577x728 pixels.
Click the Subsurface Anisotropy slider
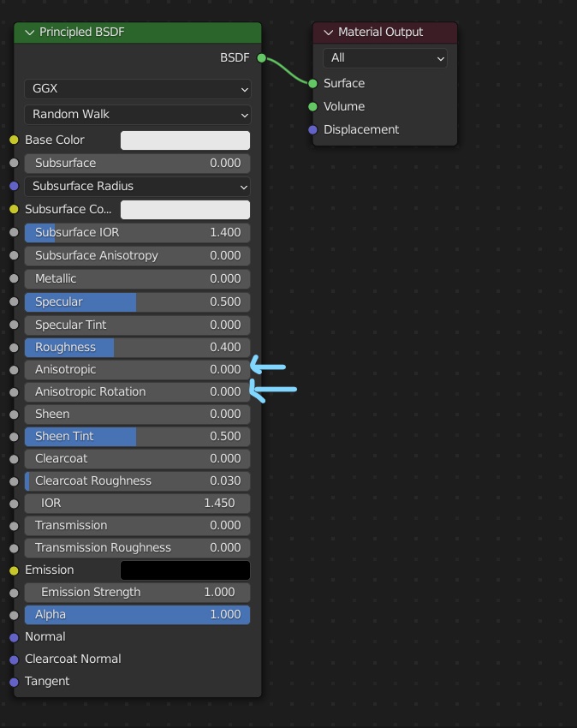[138, 255]
